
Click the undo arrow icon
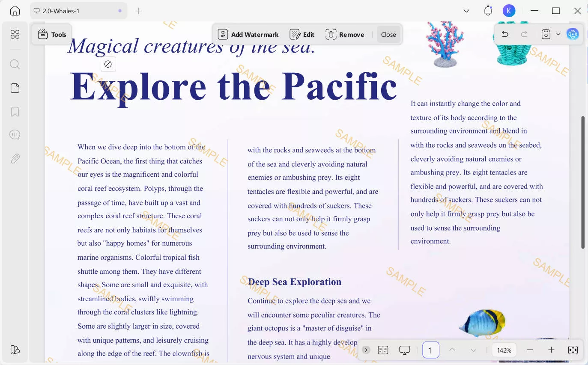point(505,34)
